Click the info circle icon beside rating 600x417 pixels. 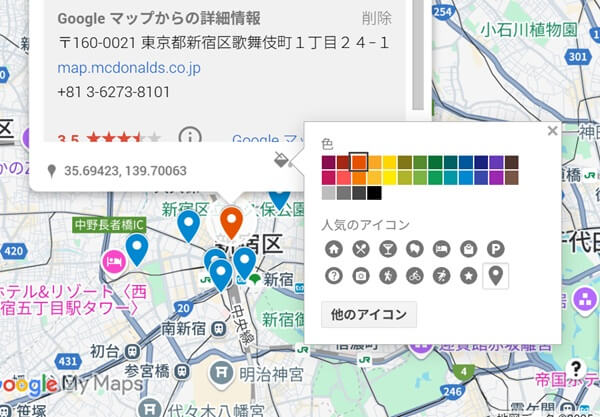pyautogui.click(x=190, y=136)
